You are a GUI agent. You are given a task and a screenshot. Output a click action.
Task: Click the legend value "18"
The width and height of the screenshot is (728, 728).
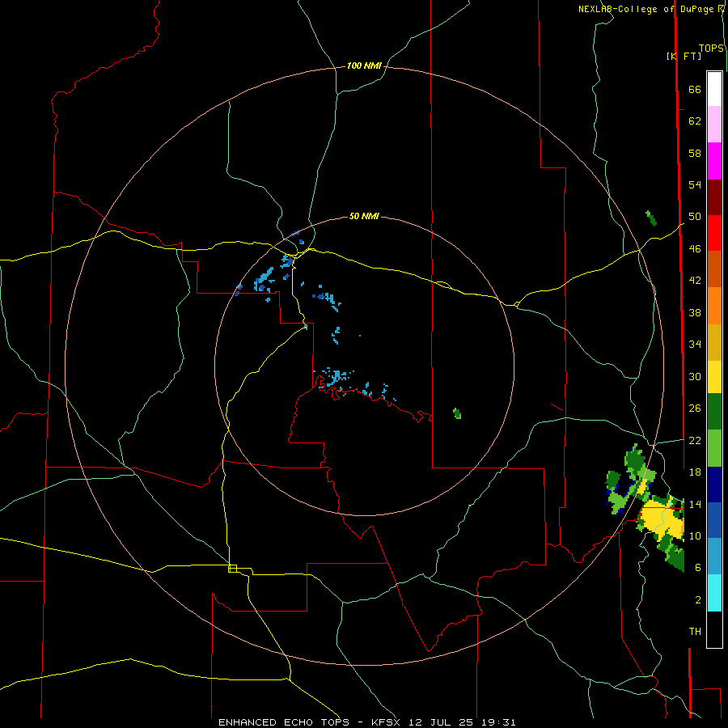[695, 472]
